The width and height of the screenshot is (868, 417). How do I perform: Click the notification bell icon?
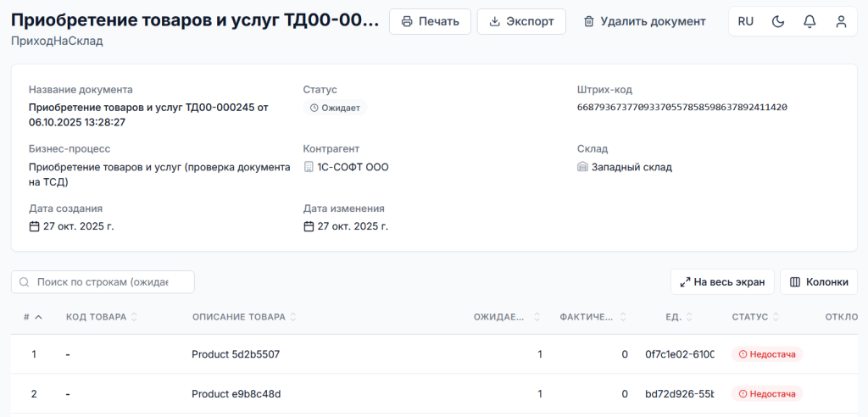click(810, 21)
